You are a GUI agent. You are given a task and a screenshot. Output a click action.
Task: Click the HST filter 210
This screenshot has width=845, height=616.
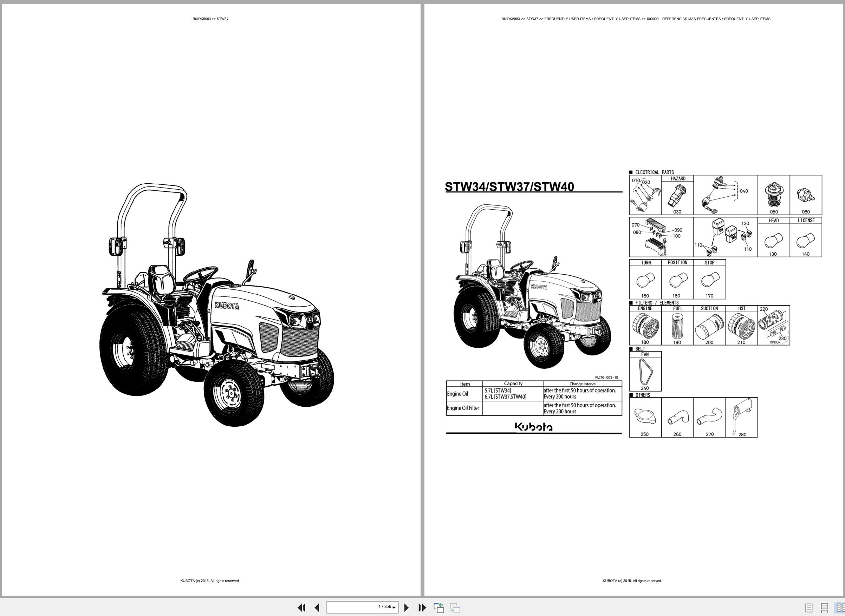(742, 326)
